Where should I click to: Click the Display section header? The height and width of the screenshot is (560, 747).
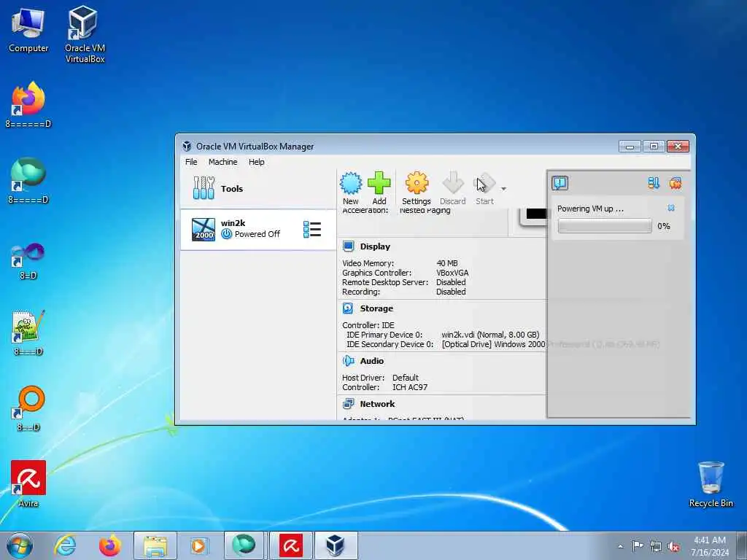click(x=375, y=246)
